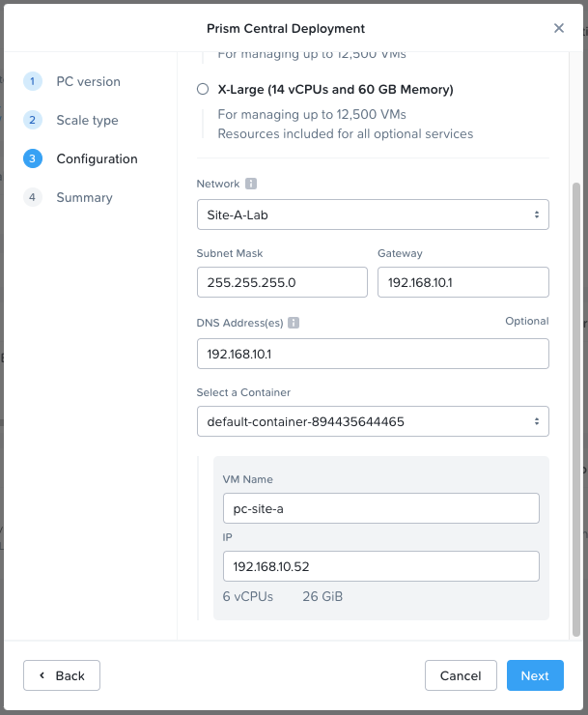The width and height of the screenshot is (588, 715).
Task: Click the Subnet Mask input field
Action: (282, 282)
